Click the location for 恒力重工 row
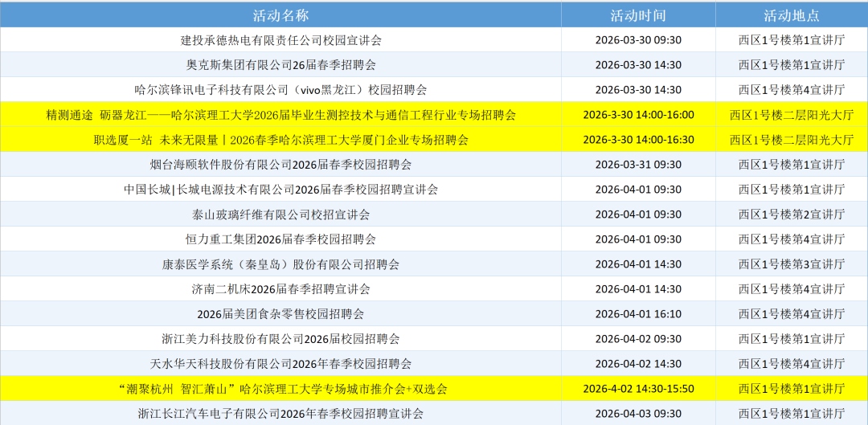The image size is (868, 425). click(x=792, y=239)
